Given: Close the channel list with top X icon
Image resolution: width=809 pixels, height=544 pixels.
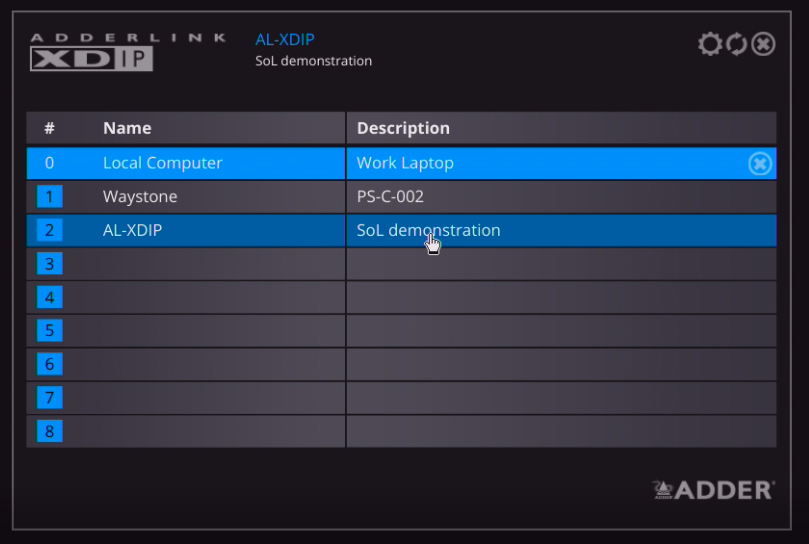Looking at the screenshot, I should click(x=763, y=44).
